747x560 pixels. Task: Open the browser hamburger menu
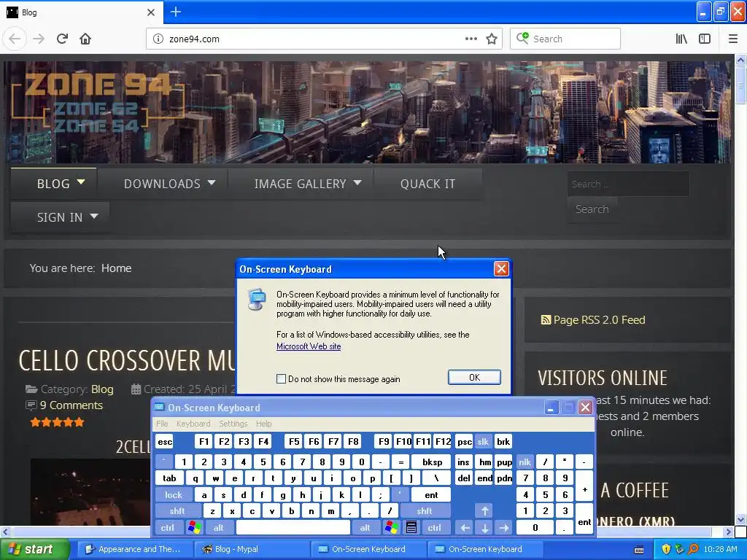click(x=732, y=39)
